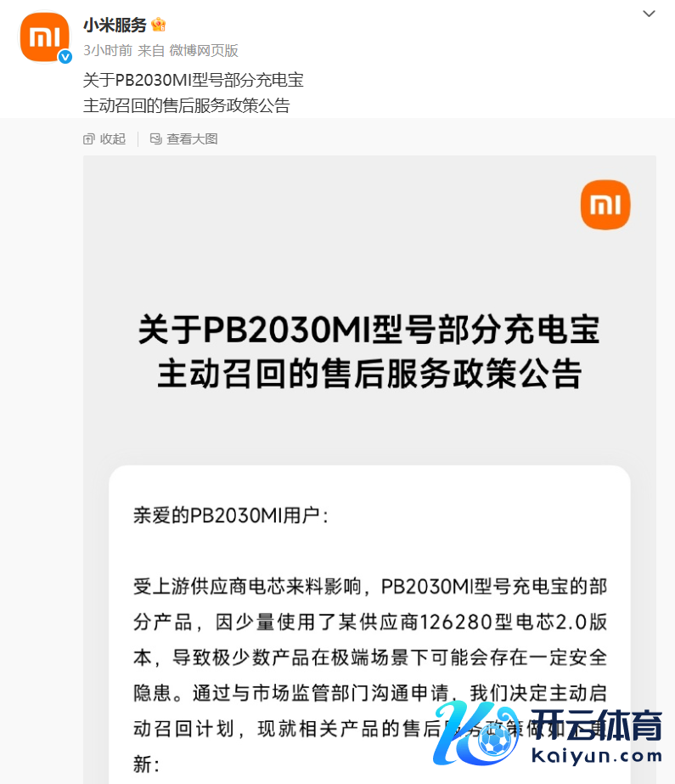Open the 小米服务 account name link
This screenshot has width=675, height=784.
(x=115, y=25)
